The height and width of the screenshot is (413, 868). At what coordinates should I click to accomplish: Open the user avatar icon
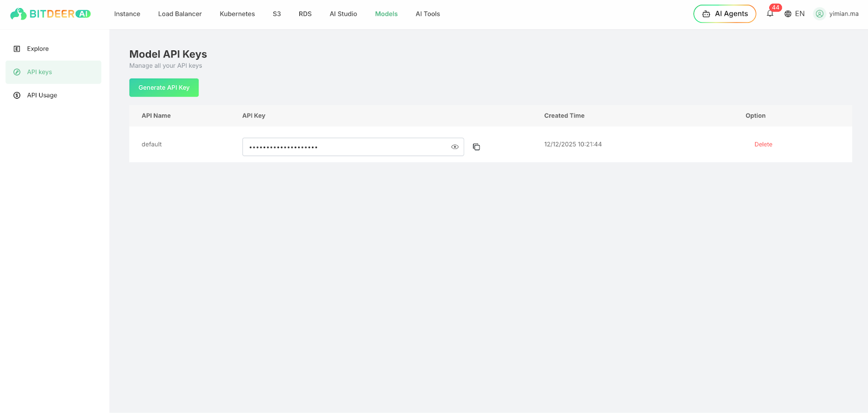point(820,14)
